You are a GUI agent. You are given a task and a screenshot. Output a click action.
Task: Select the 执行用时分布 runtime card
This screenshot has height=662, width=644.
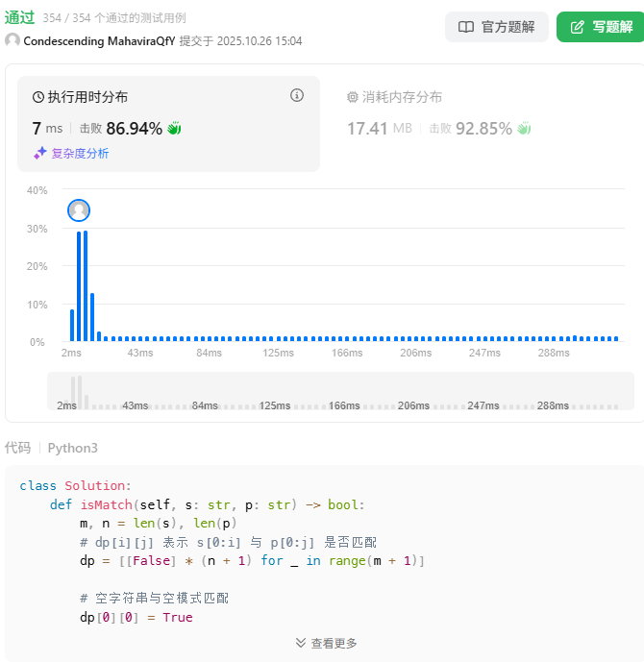(x=168, y=124)
